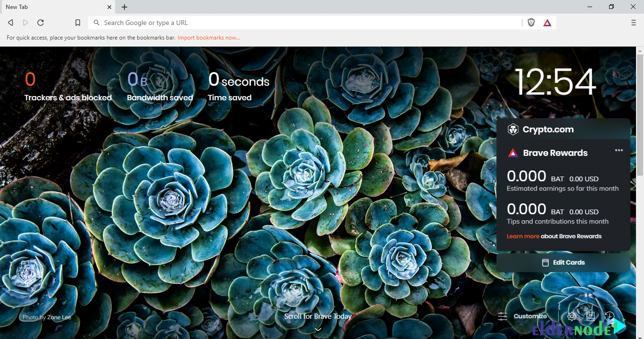Image resolution: width=644 pixels, height=339 pixels.
Task: Open the Brave Rewards triangle icon in toolbar
Action: pos(547,22)
